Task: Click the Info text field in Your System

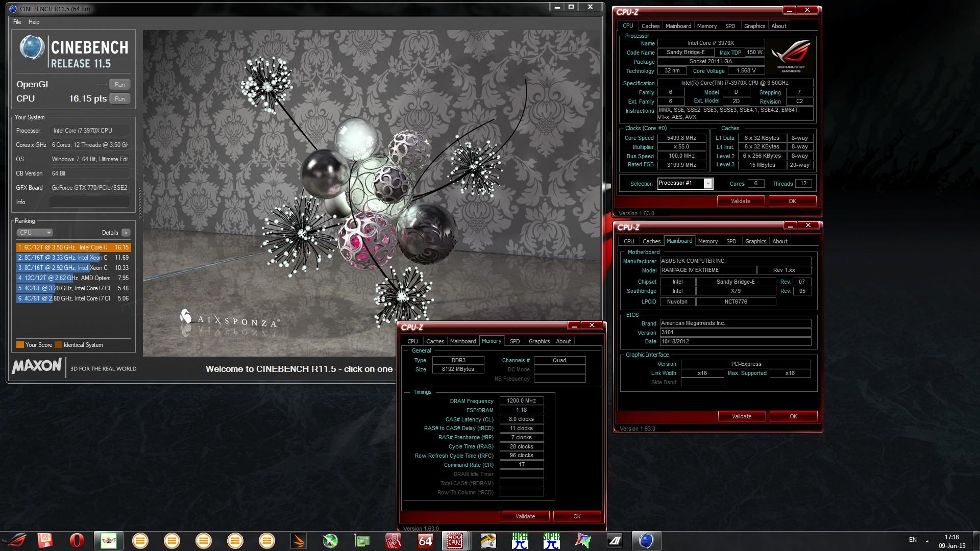Action: (x=90, y=202)
